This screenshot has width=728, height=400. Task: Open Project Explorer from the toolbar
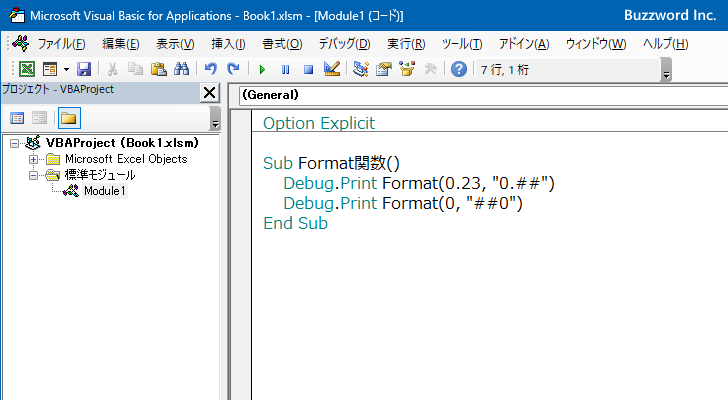point(361,70)
